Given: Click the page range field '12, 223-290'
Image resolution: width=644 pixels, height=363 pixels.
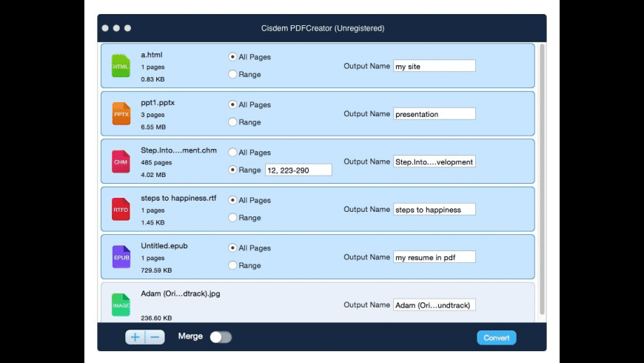Looking at the screenshot, I should coord(298,170).
